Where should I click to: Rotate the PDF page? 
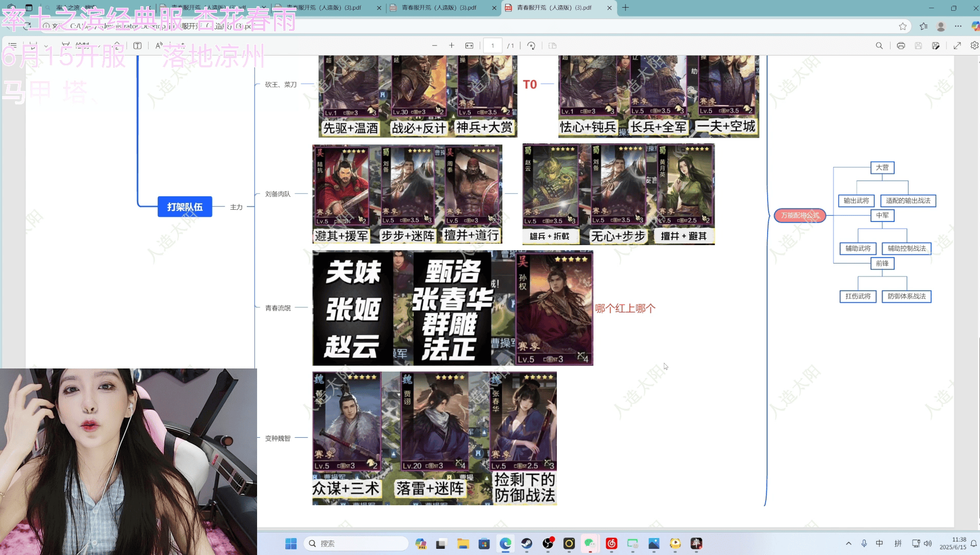(531, 46)
